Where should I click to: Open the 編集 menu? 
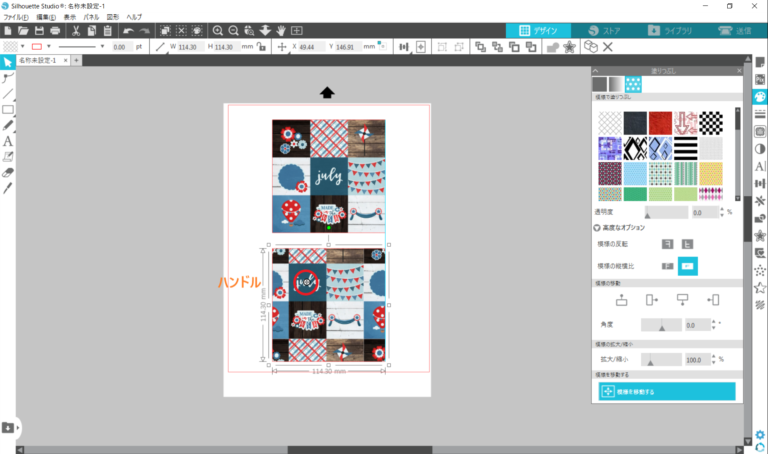click(46, 17)
